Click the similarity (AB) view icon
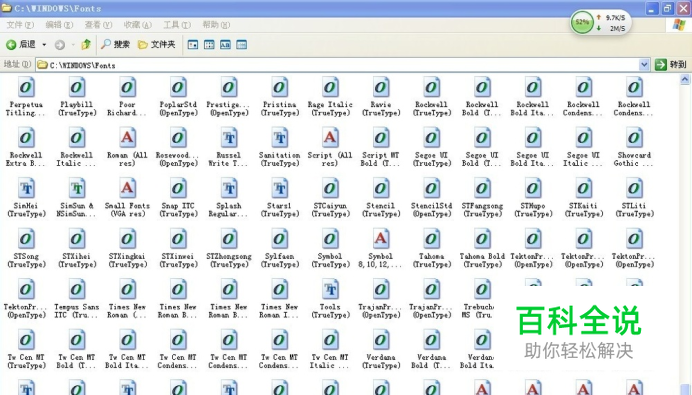The height and width of the screenshot is (395, 692). click(x=225, y=45)
